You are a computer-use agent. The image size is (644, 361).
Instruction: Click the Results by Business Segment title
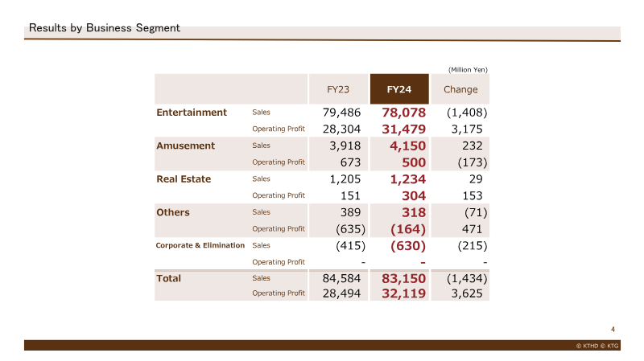[105, 28]
